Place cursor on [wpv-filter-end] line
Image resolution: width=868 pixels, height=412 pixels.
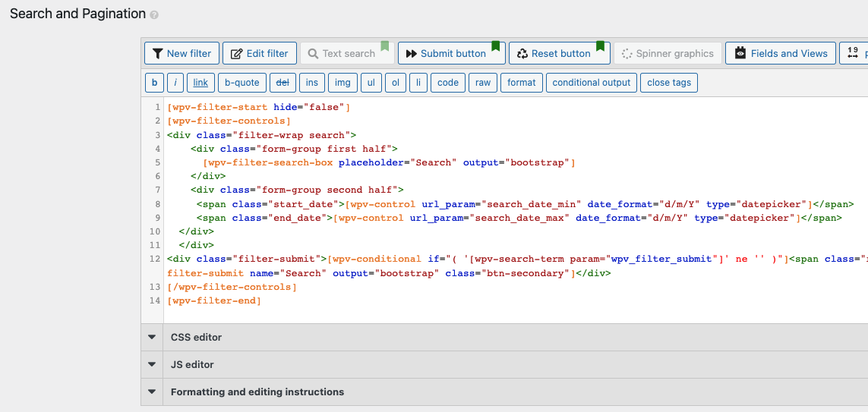click(x=214, y=300)
